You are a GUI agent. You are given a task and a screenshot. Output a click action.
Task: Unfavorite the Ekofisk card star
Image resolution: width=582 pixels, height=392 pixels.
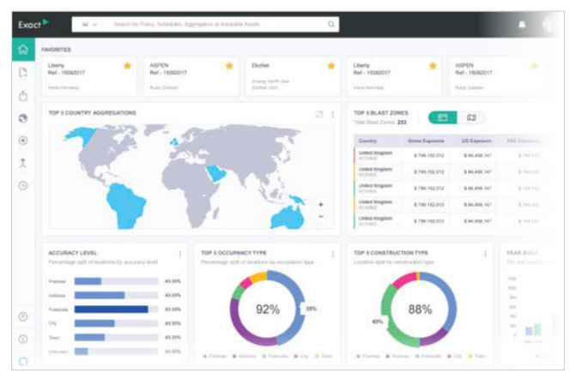[330, 65]
